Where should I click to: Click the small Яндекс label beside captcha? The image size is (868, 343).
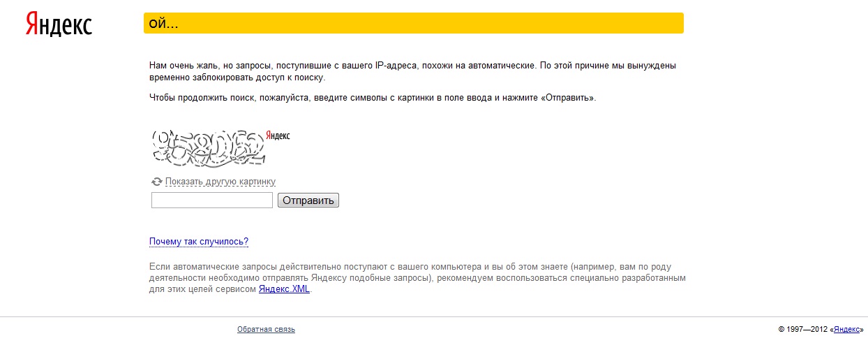[278, 136]
